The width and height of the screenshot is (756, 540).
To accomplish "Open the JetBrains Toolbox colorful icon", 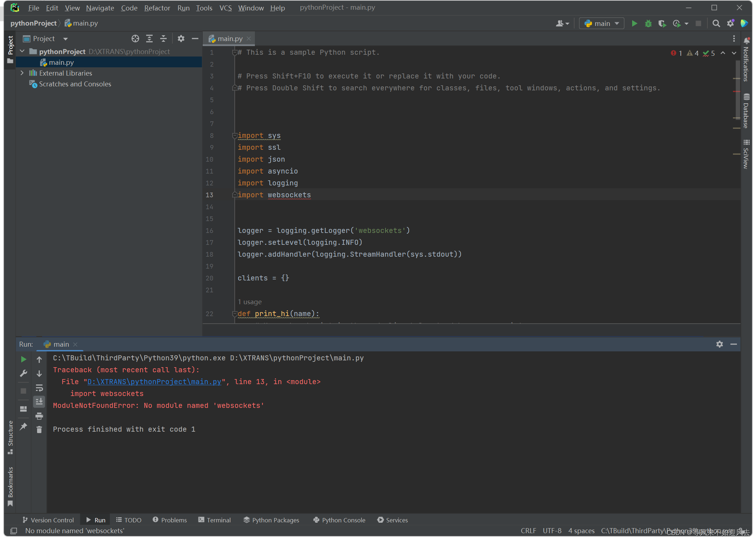I will [744, 24].
